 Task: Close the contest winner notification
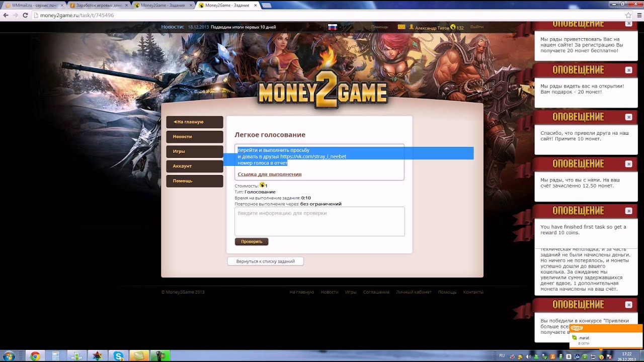pos(628,305)
